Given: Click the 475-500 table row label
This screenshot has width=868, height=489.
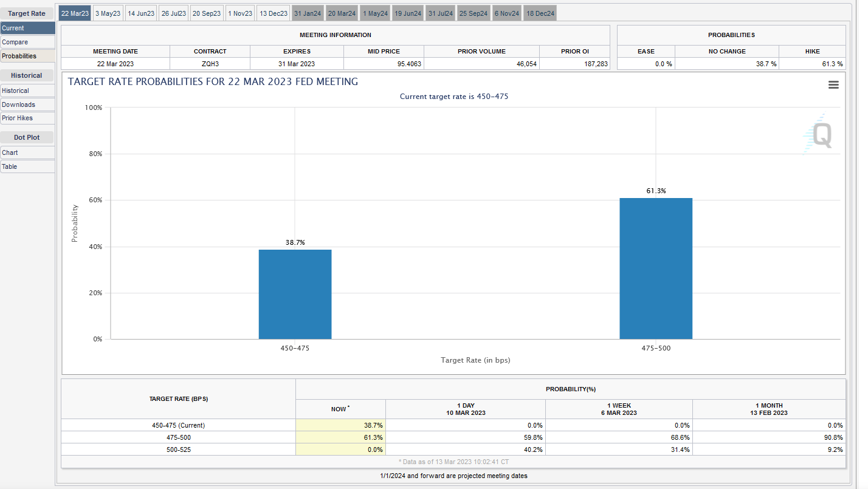Looking at the screenshot, I should click(178, 437).
